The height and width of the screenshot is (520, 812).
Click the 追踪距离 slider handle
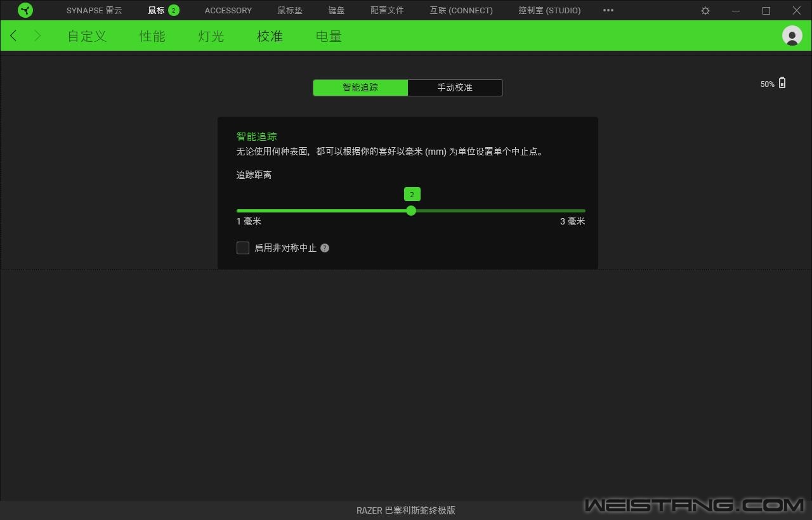(411, 211)
